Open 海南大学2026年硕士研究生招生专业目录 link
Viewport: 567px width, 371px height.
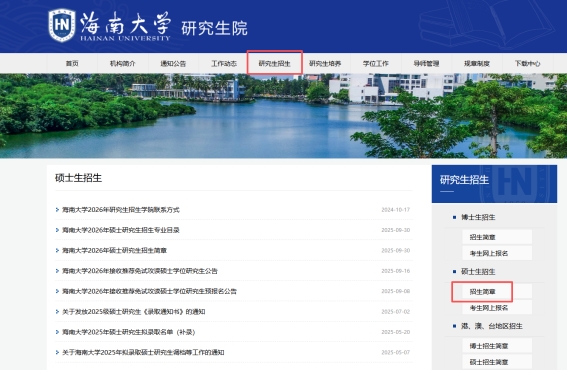tap(121, 230)
